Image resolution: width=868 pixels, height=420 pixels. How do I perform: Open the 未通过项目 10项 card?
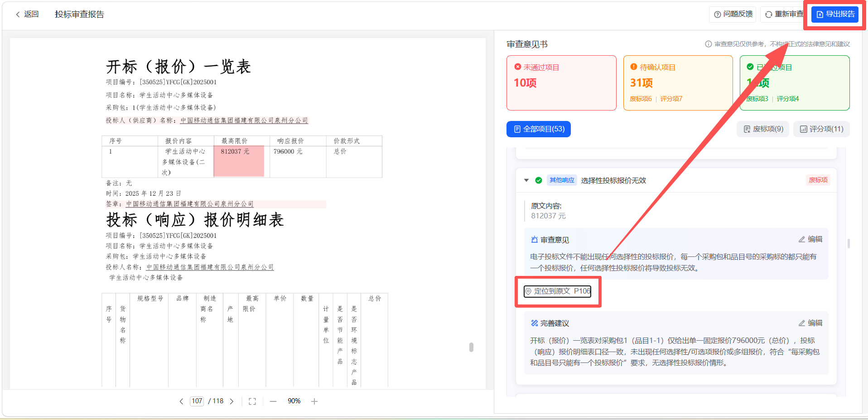(x=561, y=83)
